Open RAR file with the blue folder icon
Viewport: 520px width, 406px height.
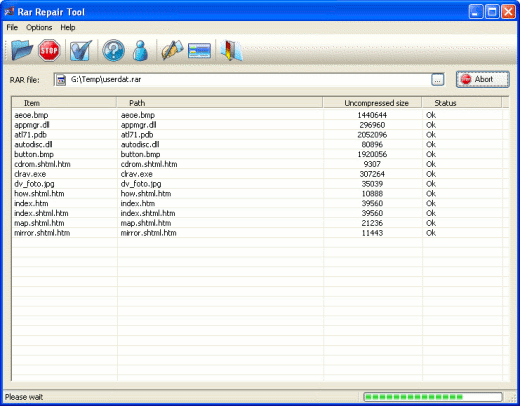(x=22, y=50)
